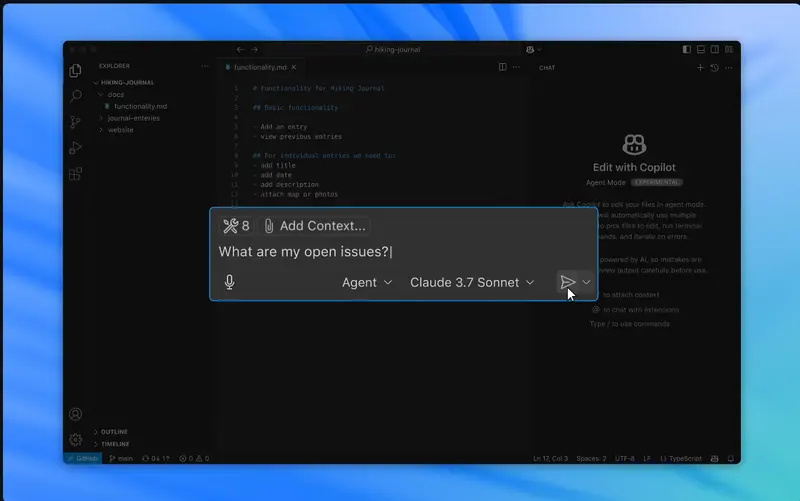Image resolution: width=800 pixels, height=501 pixels.
Task: Click the EXPERIMENTAL badge
Action: click(x=657, y=182)
